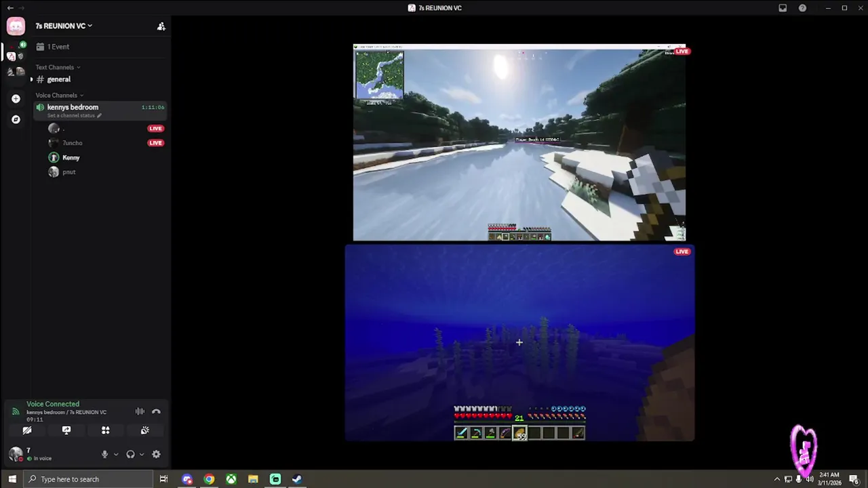868x488 pixels.
Task: Open User Settings gear
Action: [x=156, y=455]
